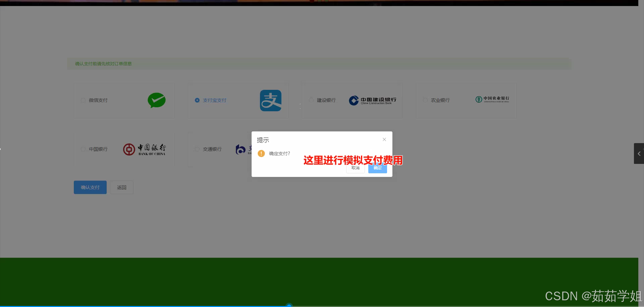The width and height of the screenshot is (644, 307).
Task: Select the 中国银行 radio button
Action: tap(83, 149)
